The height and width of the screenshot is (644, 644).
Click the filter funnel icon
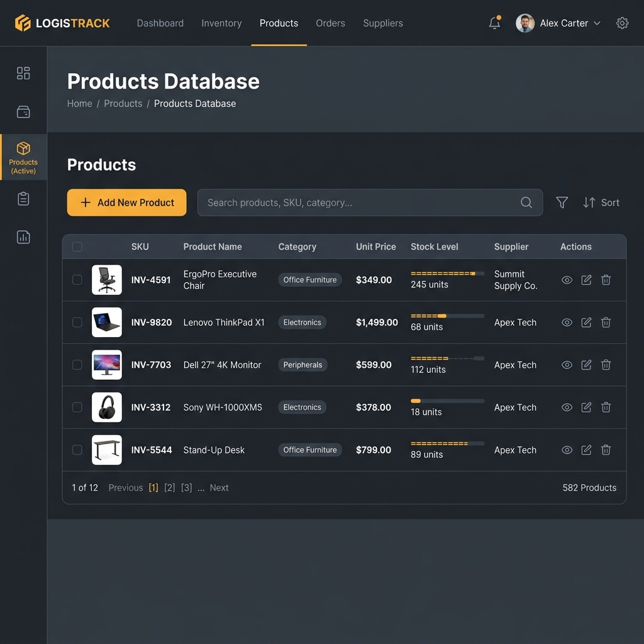tap(562, 203)
